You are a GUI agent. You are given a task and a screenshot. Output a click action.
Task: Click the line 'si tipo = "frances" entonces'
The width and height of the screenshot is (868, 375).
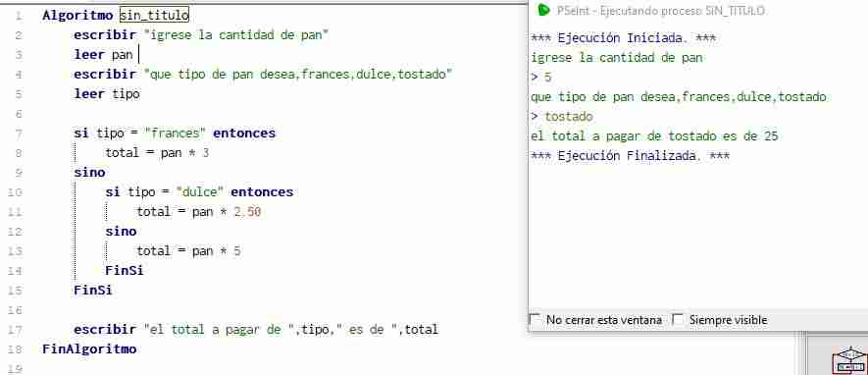[175, 134]
